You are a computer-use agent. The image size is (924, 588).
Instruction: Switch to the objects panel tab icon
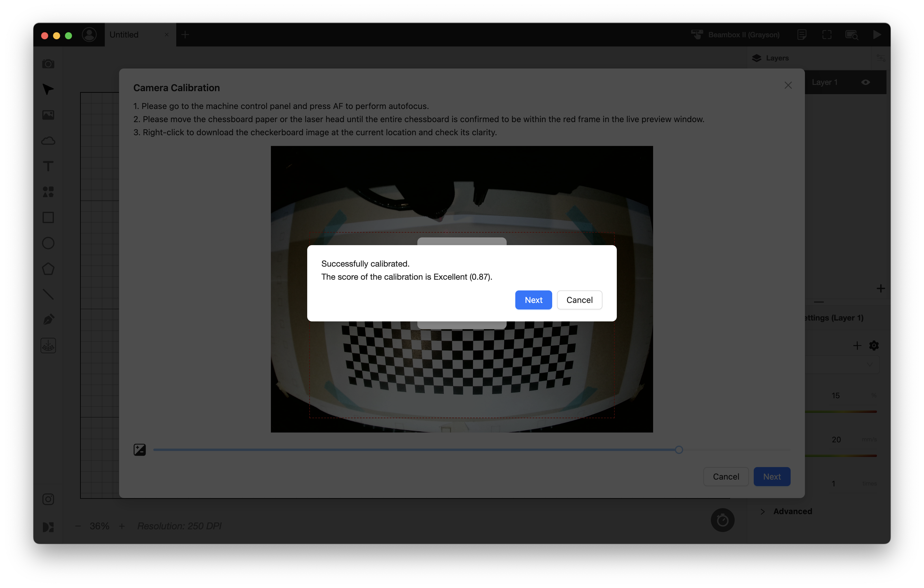[881, 58]
